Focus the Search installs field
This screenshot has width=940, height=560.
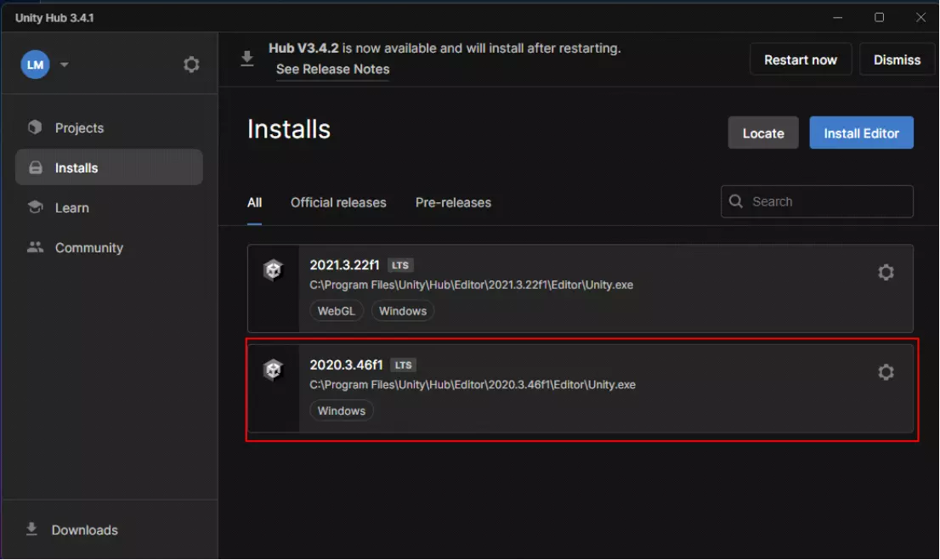point(817,201)
